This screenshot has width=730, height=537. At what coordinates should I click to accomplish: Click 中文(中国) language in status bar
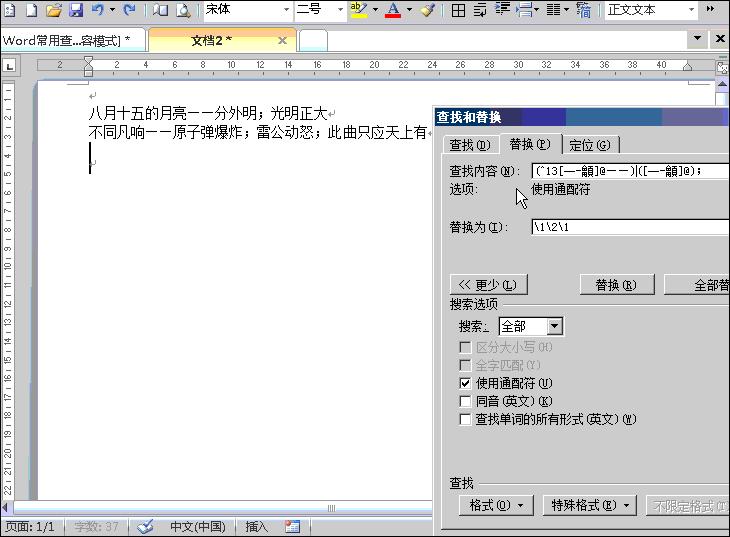pyautogui.click(x=197, y=527)
